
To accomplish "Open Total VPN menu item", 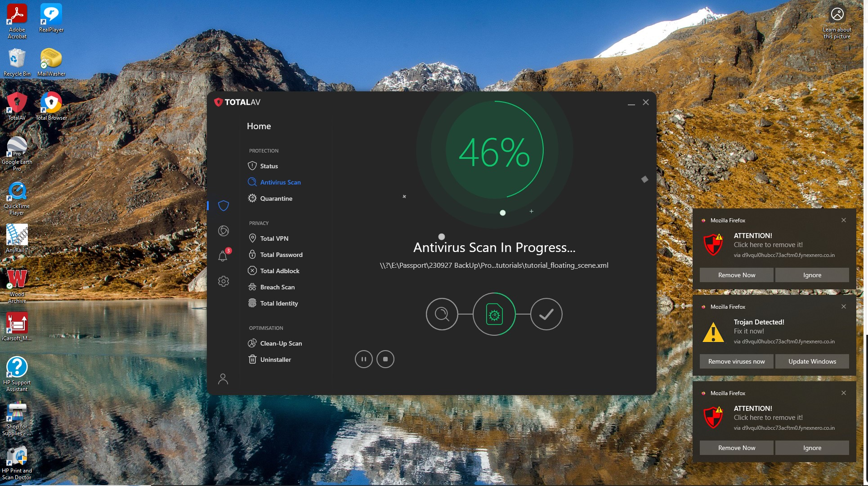I will (x=268, y=238).
